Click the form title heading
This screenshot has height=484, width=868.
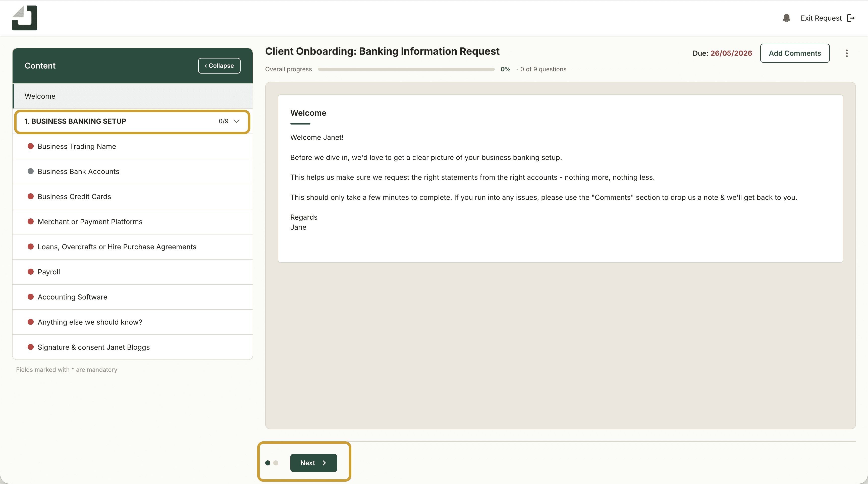(382, 51)
